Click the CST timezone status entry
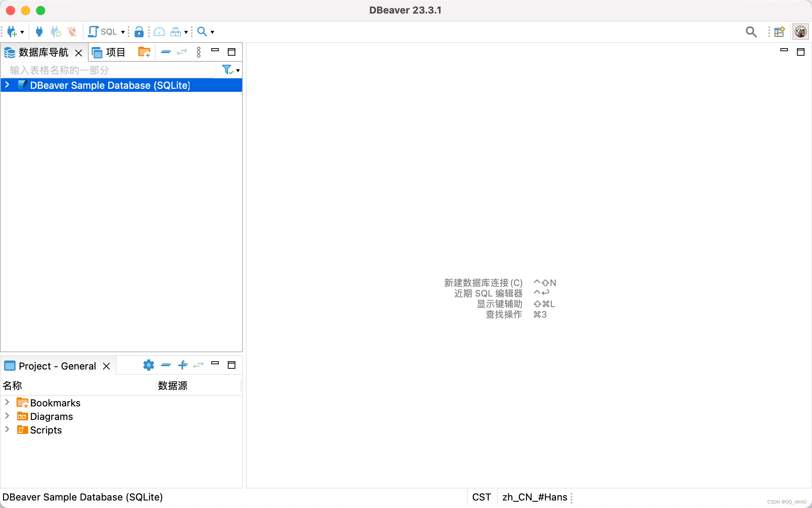This screenshot has width=812, height=508. pyautogui.click(x=482, y=497)
